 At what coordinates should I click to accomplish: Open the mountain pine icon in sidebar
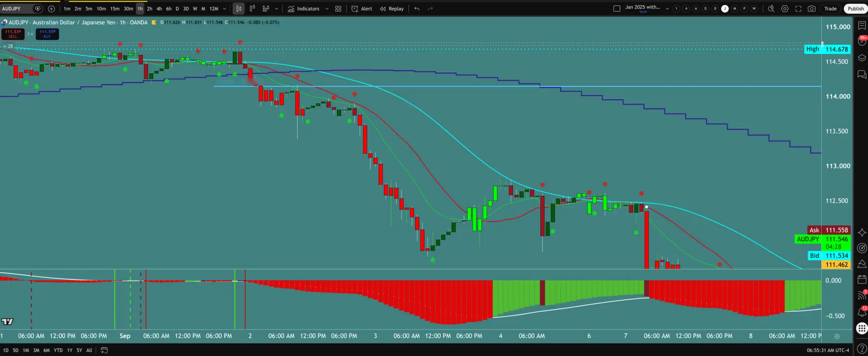(x=862, y=264)
